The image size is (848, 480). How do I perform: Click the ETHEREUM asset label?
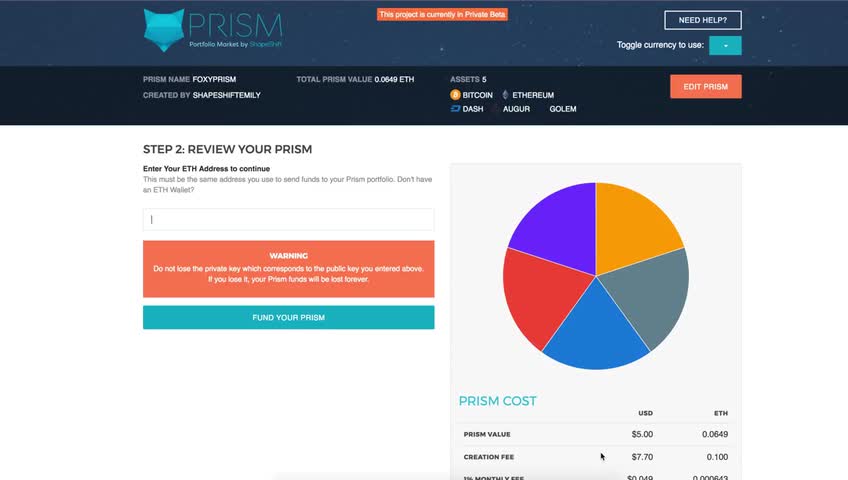point(533,95)
